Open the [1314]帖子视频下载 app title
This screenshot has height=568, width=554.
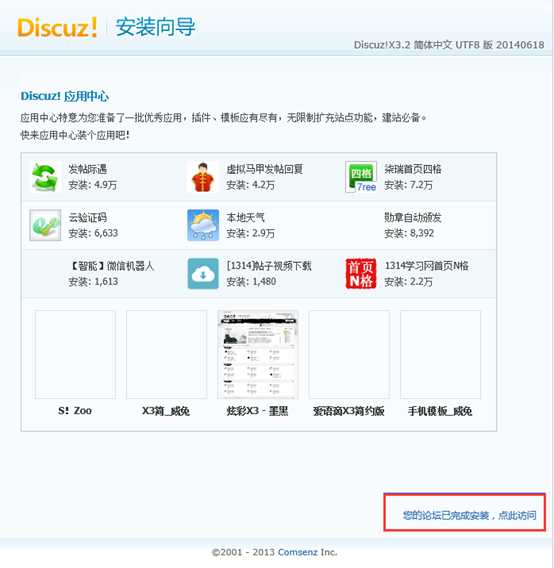pos(269,266)
